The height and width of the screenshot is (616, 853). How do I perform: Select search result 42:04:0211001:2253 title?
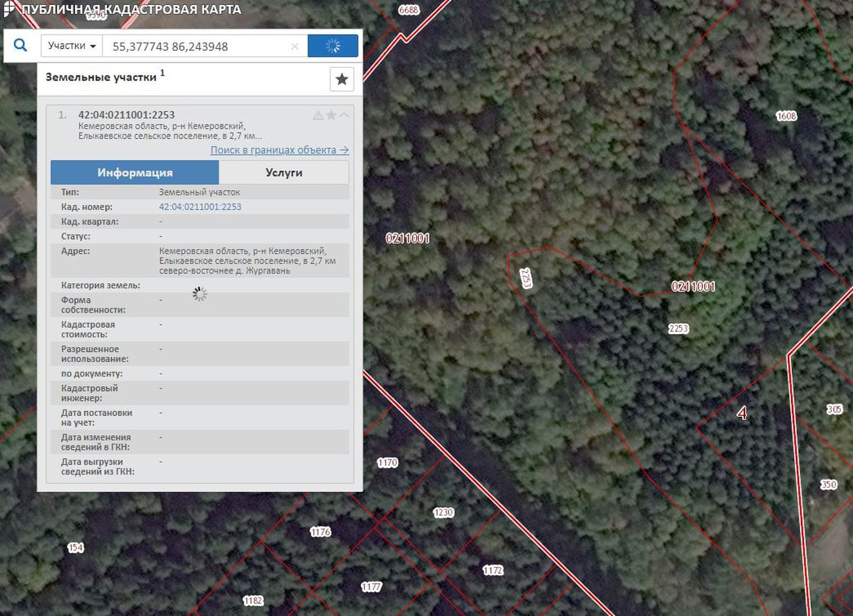coord(127,115)
